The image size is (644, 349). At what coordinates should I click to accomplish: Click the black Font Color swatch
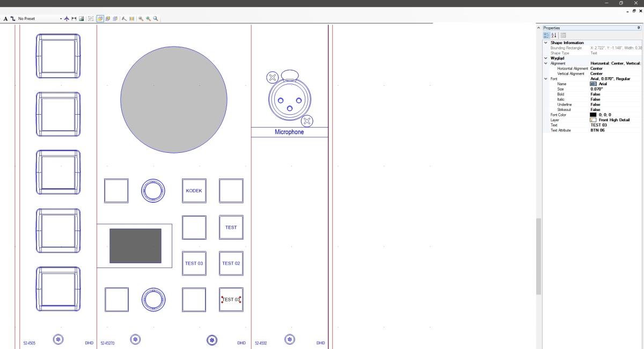593,115
